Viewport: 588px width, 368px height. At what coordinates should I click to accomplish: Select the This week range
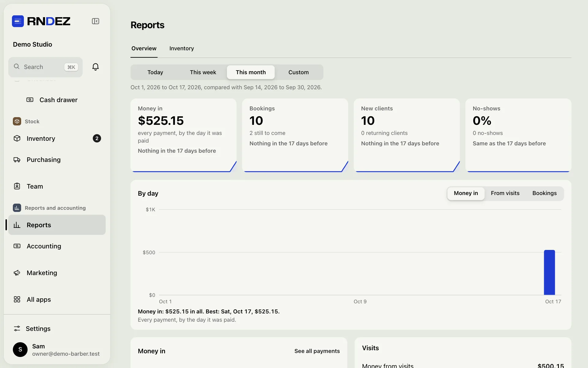click(203, 72)
